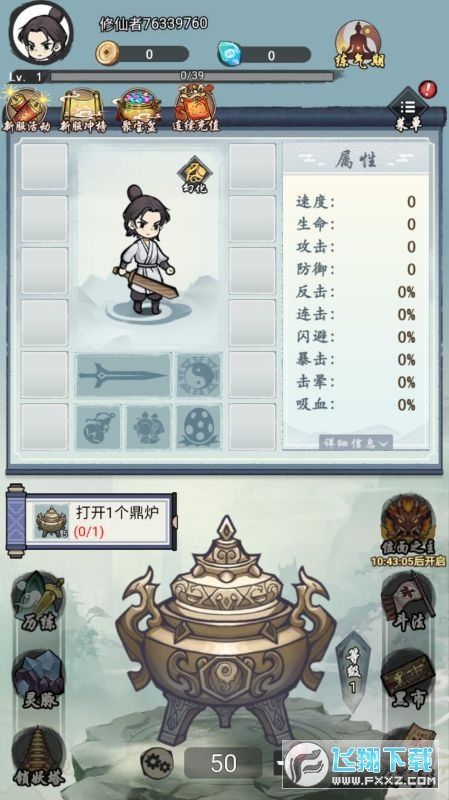The height and width of the screenshot is (800, 449).
Task: Tap the player avatar portrait
Action: pyautogui.click(x=41, y=33)
